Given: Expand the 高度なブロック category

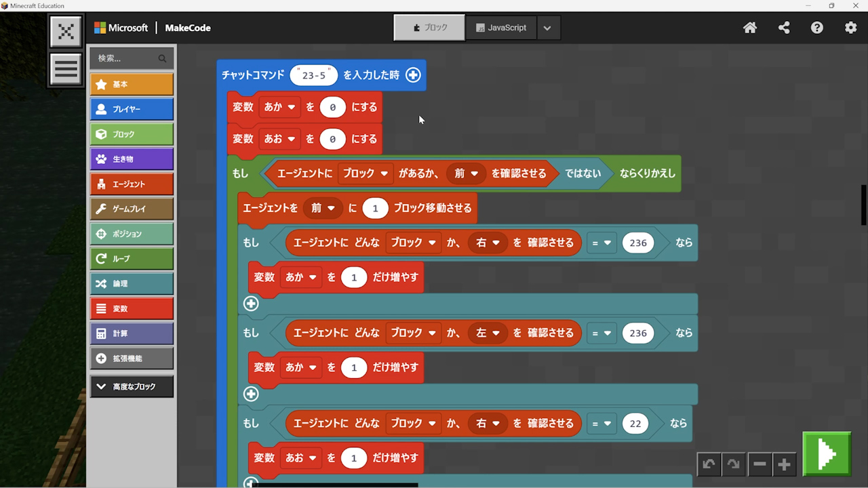Looking at the screenshot, I should coord(132,386).
